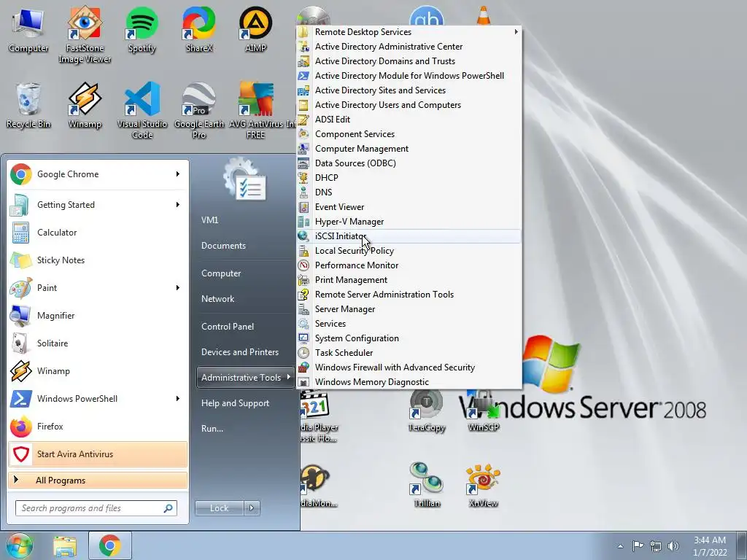Open the volume speaker tray icon
Image resolution: width=747 pixels, height=560 pixels.
tap(673, 545)
